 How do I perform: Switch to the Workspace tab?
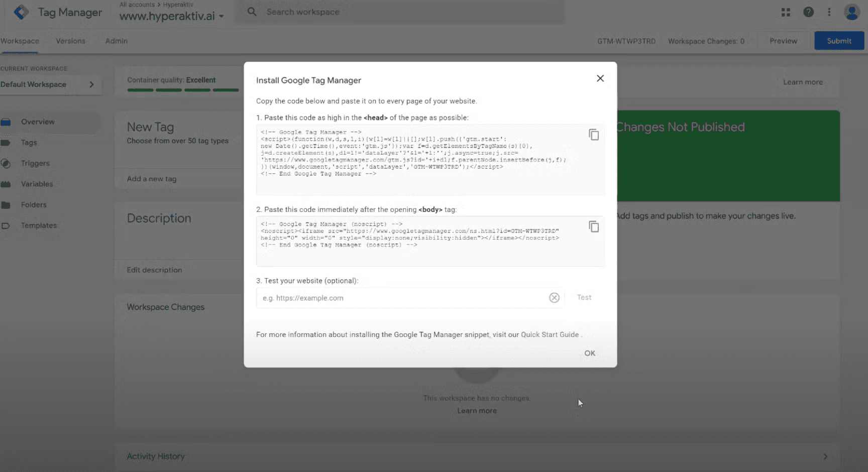click(x=20, y=41)
